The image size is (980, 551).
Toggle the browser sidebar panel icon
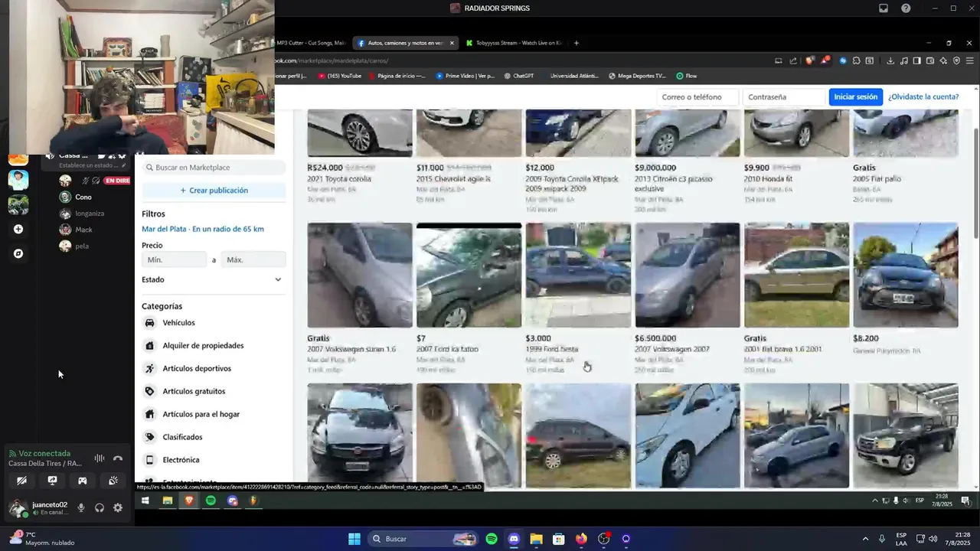click(x=916, y=60)
